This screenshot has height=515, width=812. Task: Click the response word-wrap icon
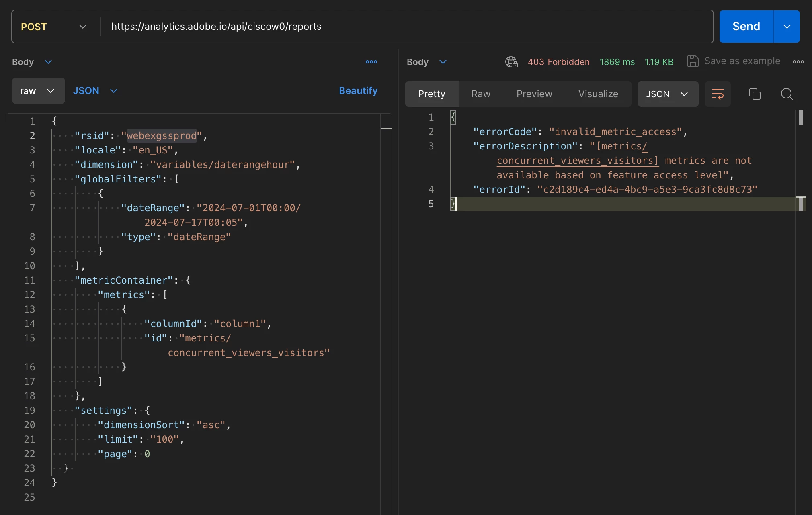pyautogui.click(x=718, y=94)
